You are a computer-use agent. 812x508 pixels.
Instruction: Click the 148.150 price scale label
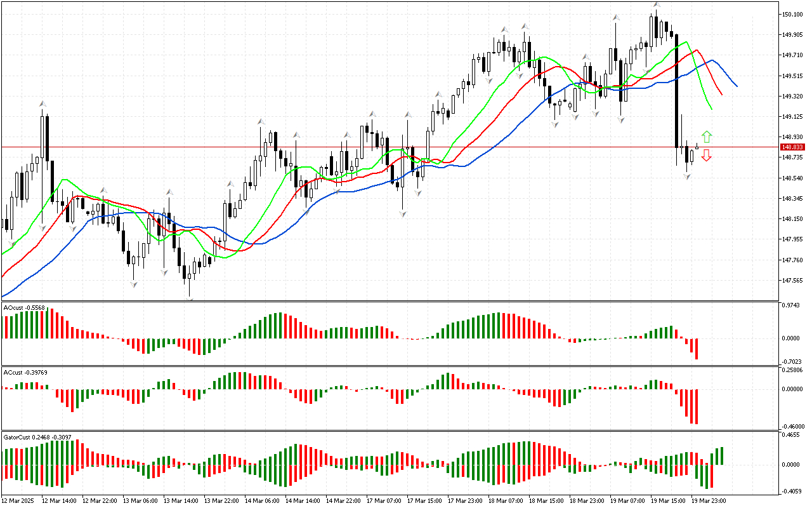(x=792, y=219)
